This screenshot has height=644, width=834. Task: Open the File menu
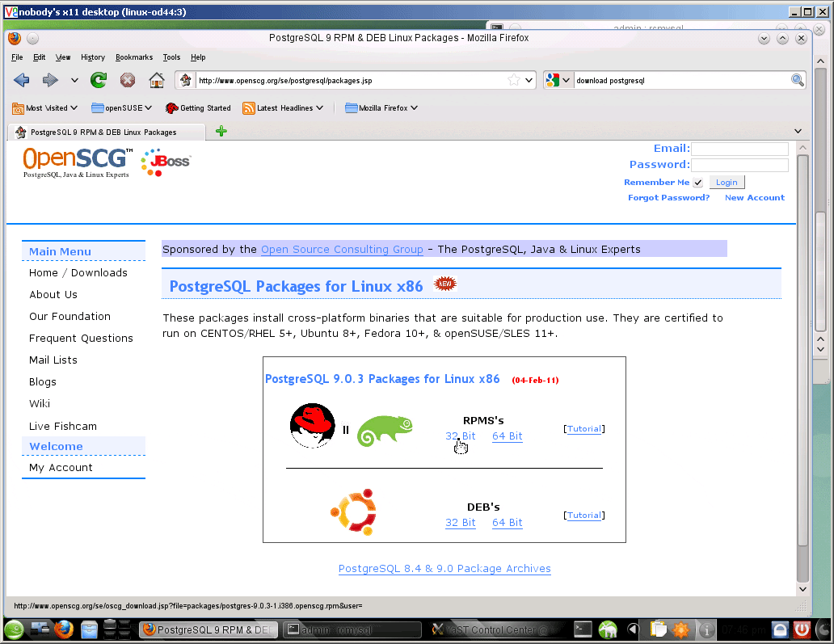[17, 57]
